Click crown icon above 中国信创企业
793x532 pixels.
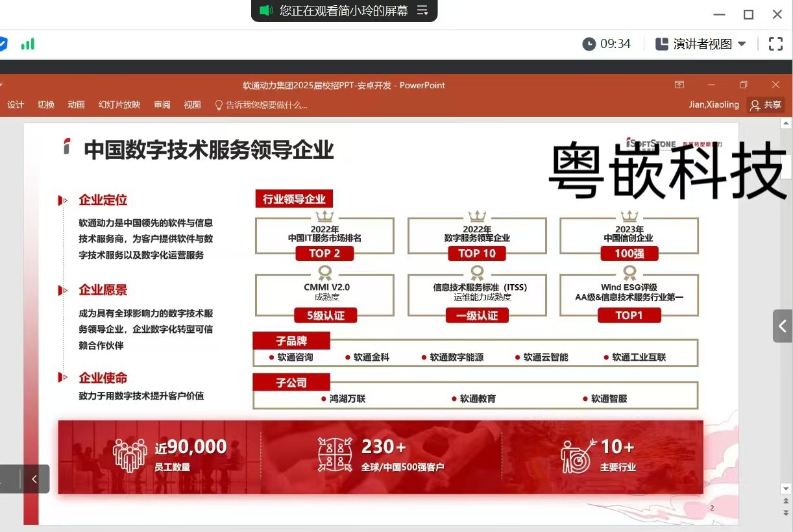click(629, 216)
